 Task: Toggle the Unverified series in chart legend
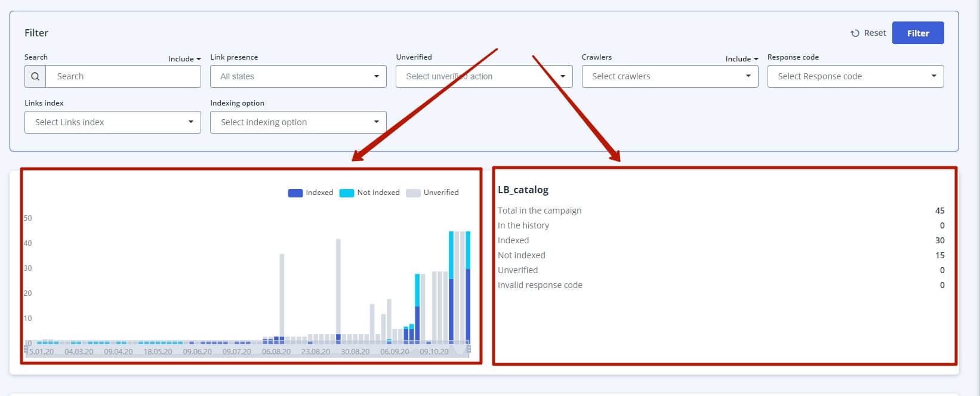(x=432, y=193)
